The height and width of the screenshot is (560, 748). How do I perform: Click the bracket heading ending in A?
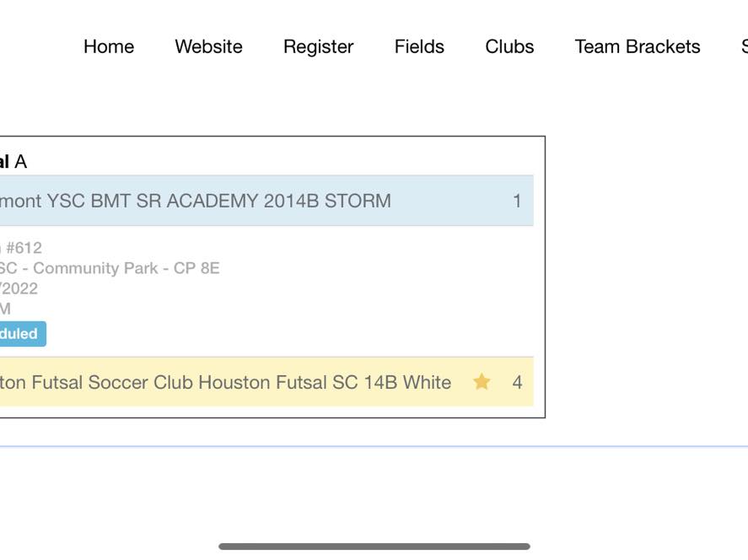[13, 162]
